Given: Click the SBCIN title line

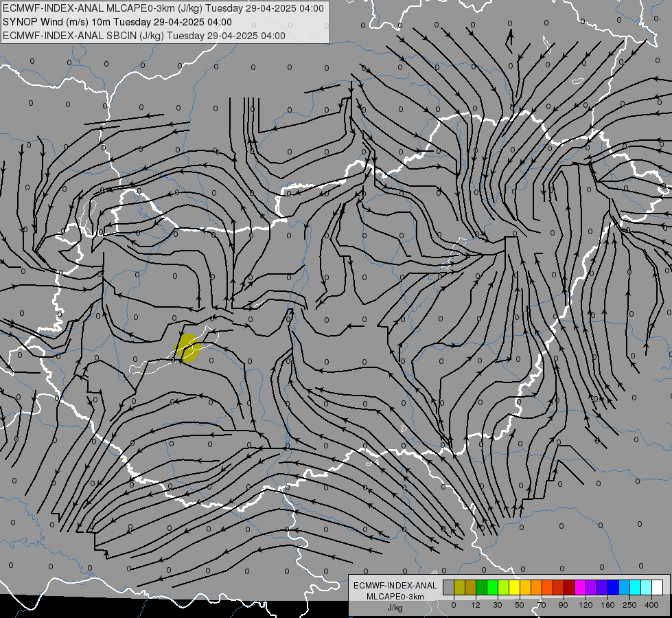Looking at the screenshot, I should click(144, 36).
